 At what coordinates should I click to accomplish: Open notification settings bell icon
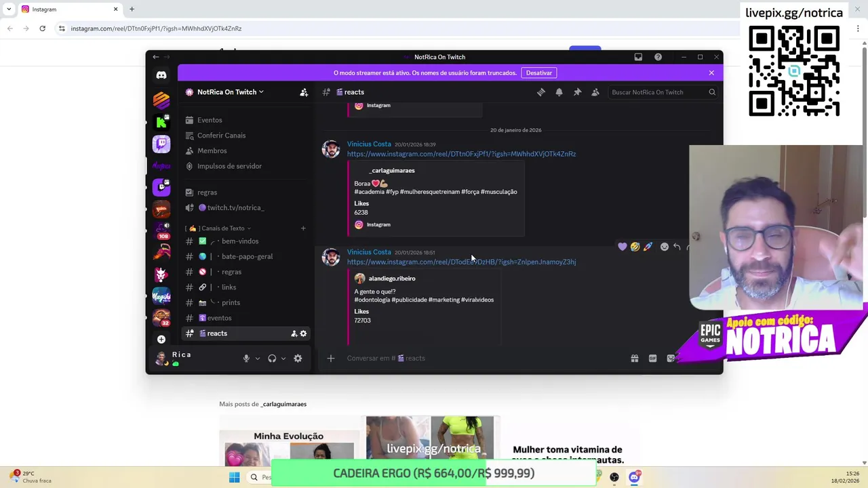[x=559, y=92]
